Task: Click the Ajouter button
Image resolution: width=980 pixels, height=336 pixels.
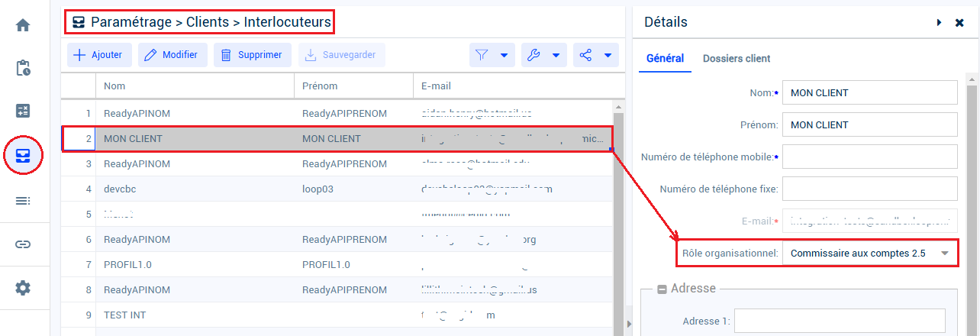Action: [99, 55]
